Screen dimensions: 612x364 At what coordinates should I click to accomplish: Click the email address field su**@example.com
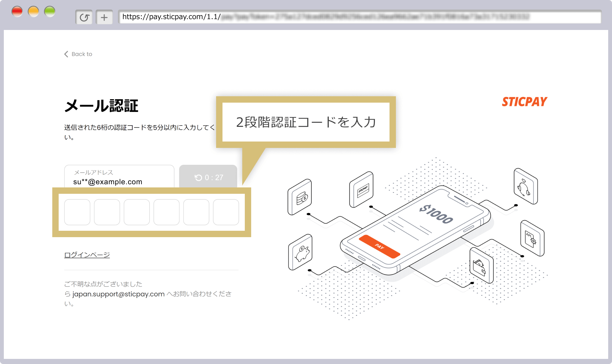[x=119, y=176]
